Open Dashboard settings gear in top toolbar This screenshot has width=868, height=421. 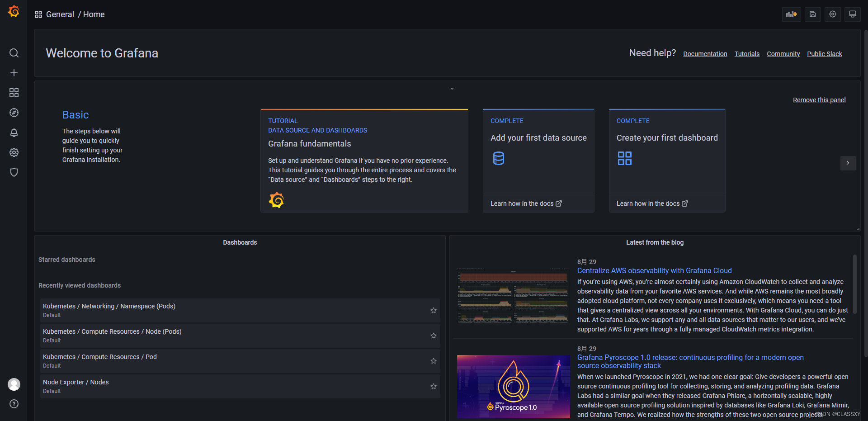[832, 14]
